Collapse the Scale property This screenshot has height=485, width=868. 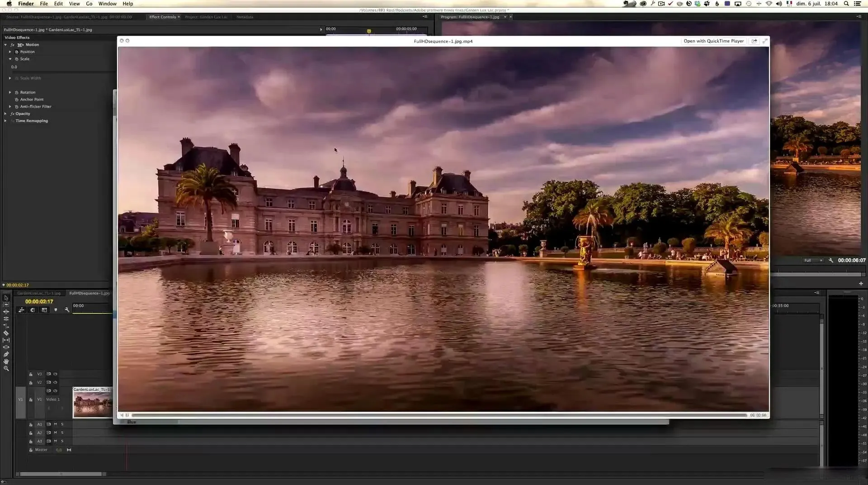click(x=10, y=59)
